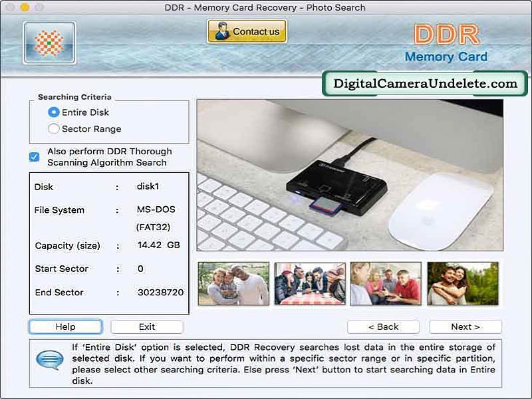This screenshot has width=532, height=399.
Task: Click the yellow minimize window button
Action: pyautogui.click(x=25, y=7)
